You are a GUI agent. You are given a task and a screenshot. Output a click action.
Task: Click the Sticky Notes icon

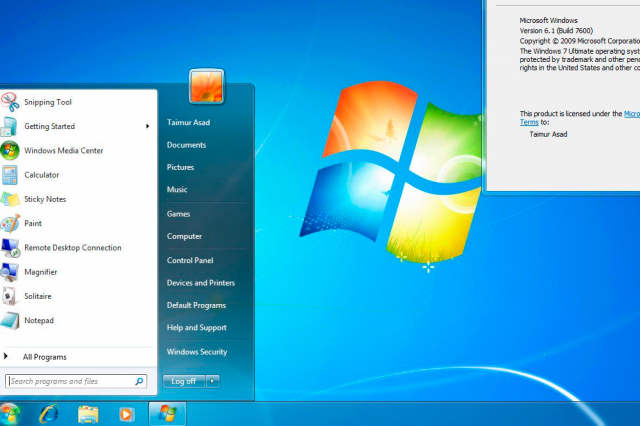(10, 199)
